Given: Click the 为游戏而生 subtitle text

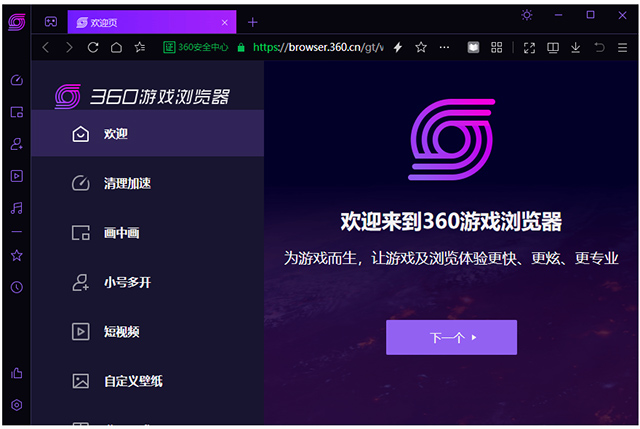Looking at the screenshot, I should tap(451, 258).
